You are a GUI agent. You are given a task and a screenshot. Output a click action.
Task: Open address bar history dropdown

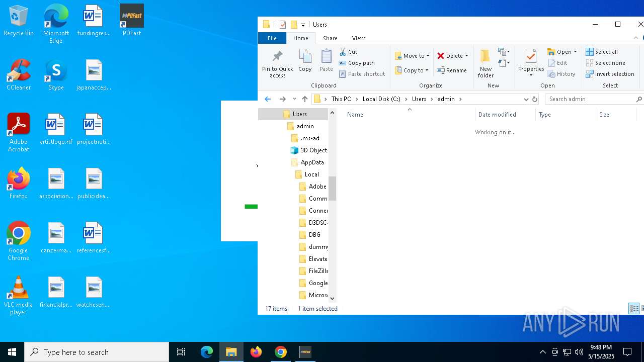point(526,99)
